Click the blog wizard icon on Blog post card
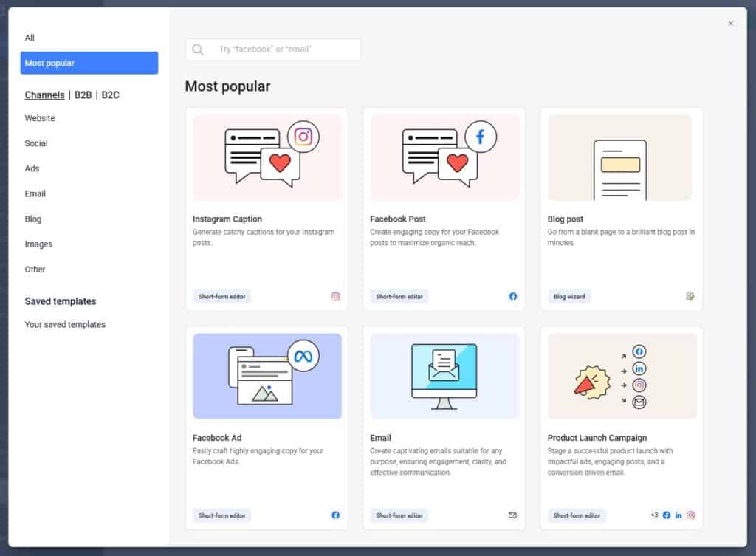Viewport: 756px width, 556px height. pyautogui.click(x=690, y=296)
